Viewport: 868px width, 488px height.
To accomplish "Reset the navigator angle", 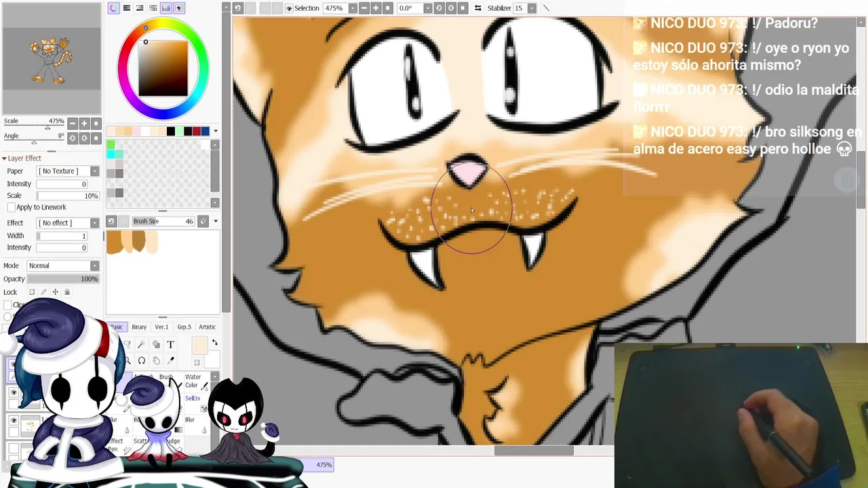I will (x=96, y=138).
